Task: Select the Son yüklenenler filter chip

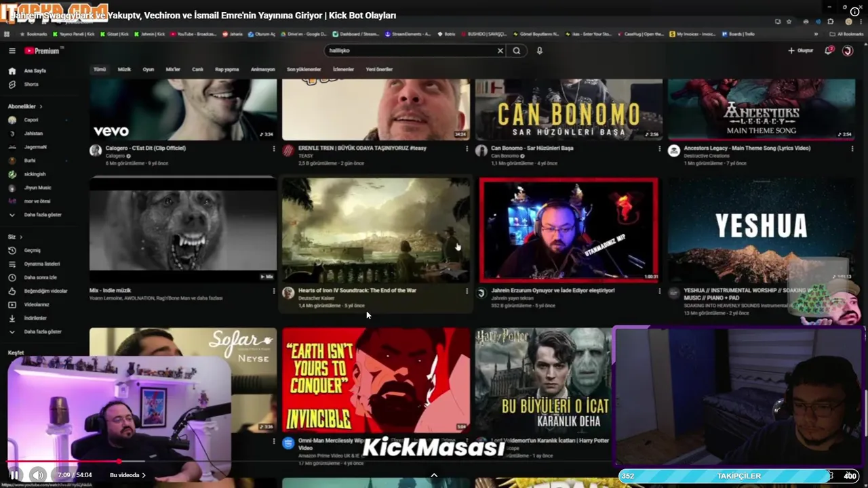Action: pos(304,69)
